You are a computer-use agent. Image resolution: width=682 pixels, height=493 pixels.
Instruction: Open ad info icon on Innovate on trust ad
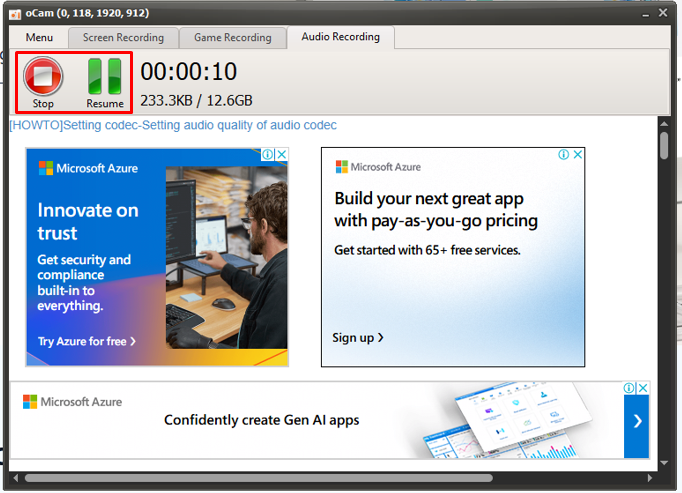[x=268, y=154]
